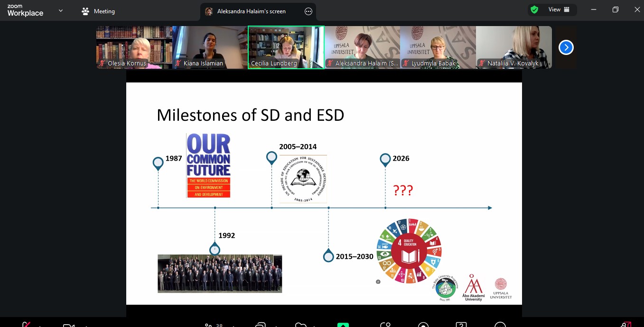Unmute the microphone in the bottom toolbar
Screen dimensions: 644x327
pyautogui.click(x=26, y=325)
